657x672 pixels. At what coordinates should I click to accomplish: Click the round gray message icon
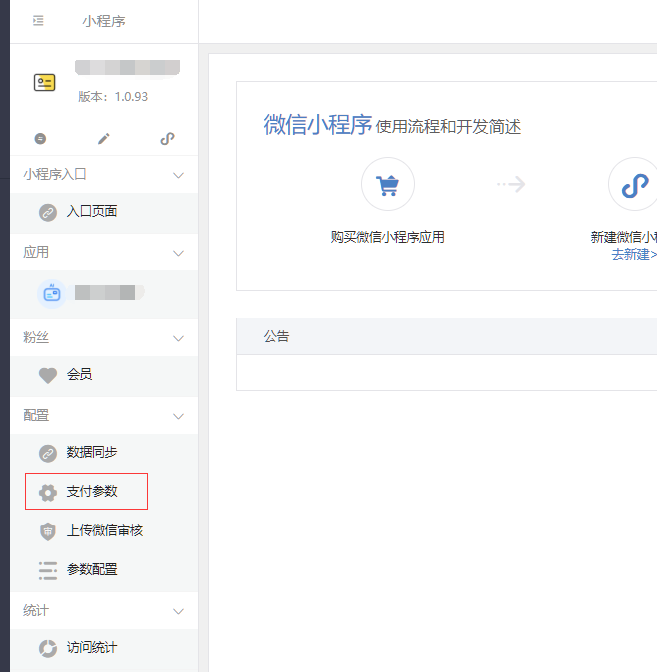pos(40,139)
